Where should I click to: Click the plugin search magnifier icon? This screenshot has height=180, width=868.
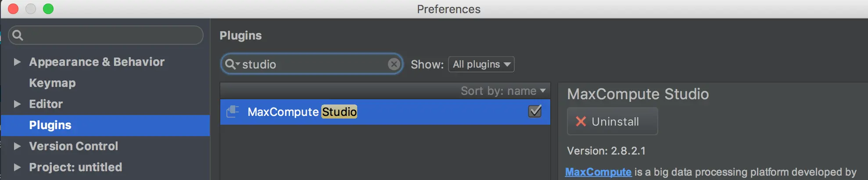point(230,65)
